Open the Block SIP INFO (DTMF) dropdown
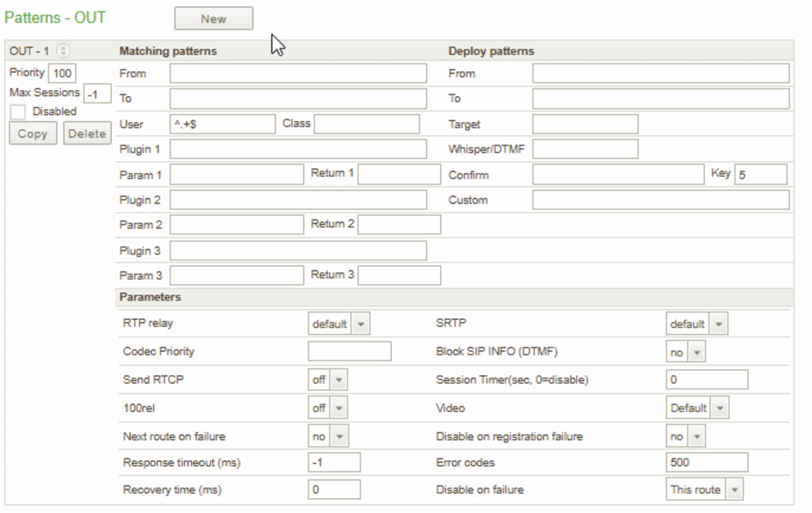The image size is (812, 513). [x=686, y=352]
